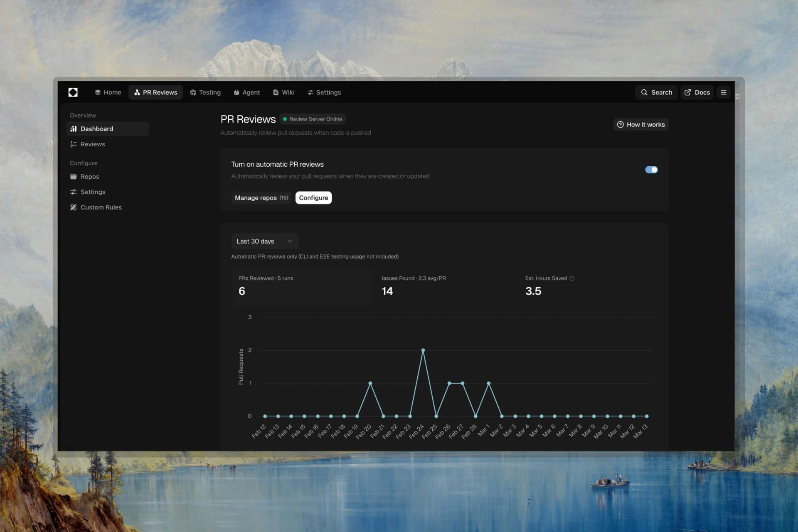Click the Search button
The width and height of the screenshot is (798, 532).
tap(656, 92)
